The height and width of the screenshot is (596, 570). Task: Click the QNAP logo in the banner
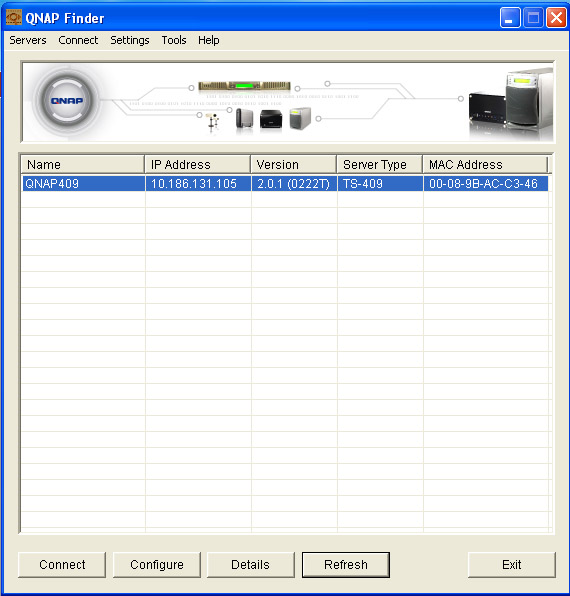coord(67,101)
